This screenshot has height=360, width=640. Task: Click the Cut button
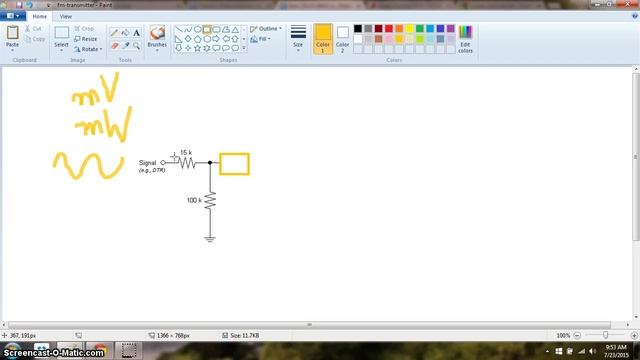(33, 29)
